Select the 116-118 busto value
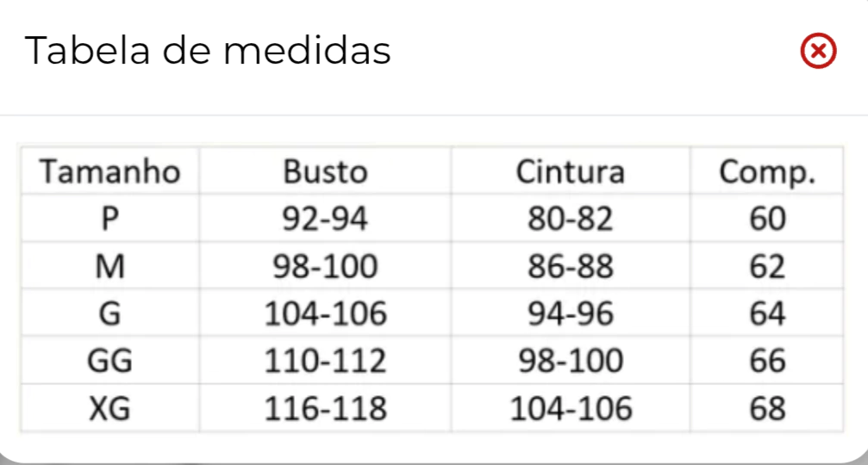Screen dimensions: 868x465 tap(325, 409)
